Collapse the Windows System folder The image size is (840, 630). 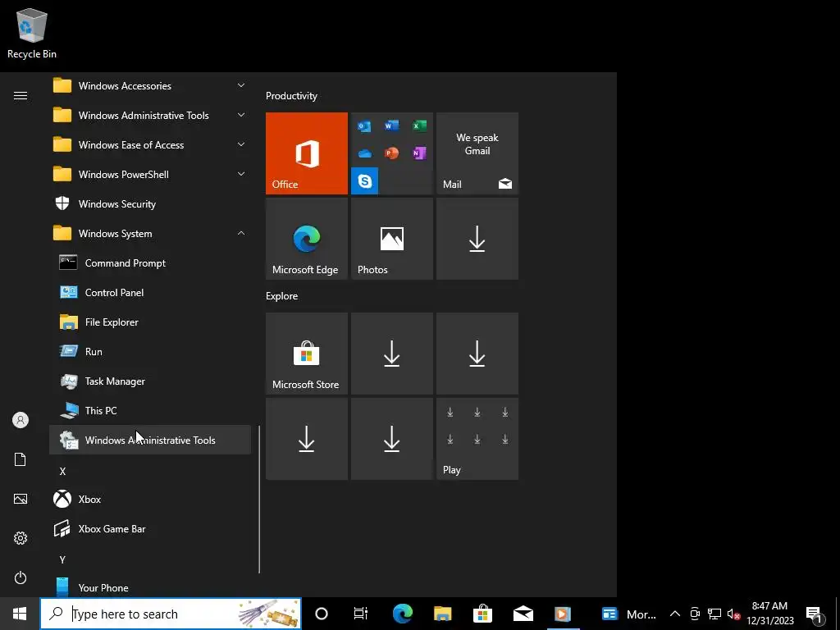tap(150, 234)
